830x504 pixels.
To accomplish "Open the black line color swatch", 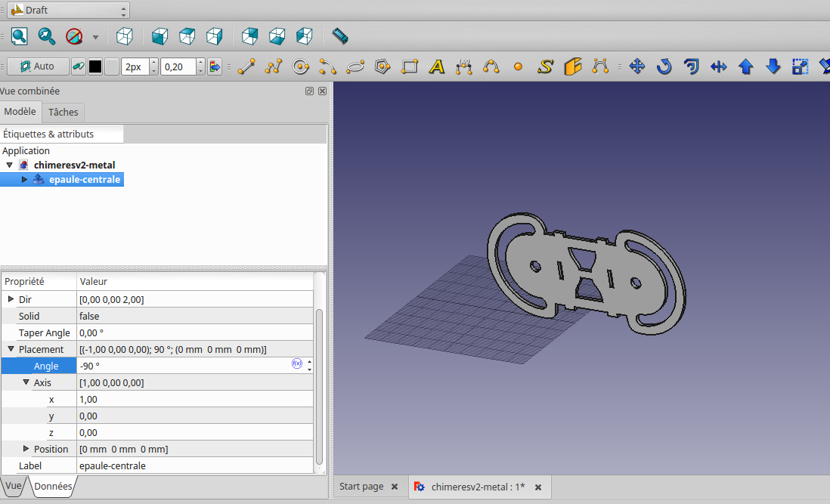I will (95, 66).
